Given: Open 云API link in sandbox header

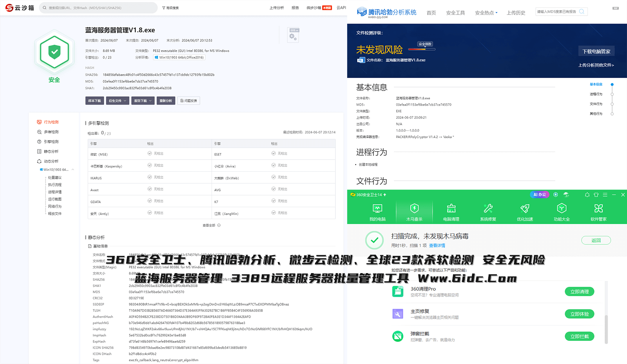Looking at the screenshot, I should pyautogui.click(x=341, y=8).
